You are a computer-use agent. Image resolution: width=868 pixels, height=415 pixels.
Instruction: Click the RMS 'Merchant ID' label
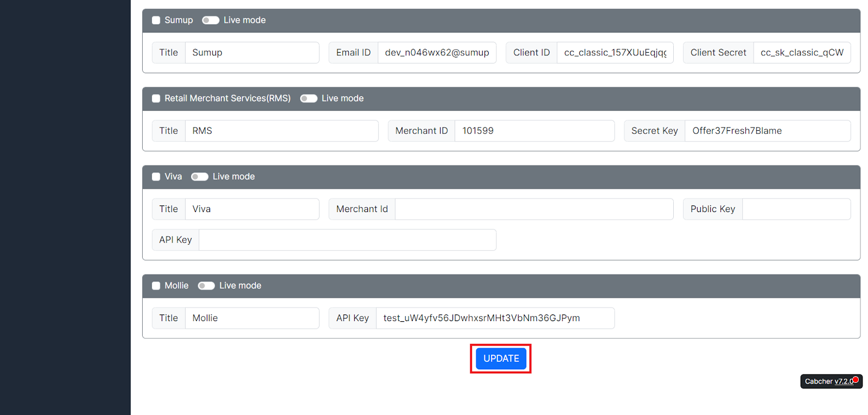tap(422, 131)
